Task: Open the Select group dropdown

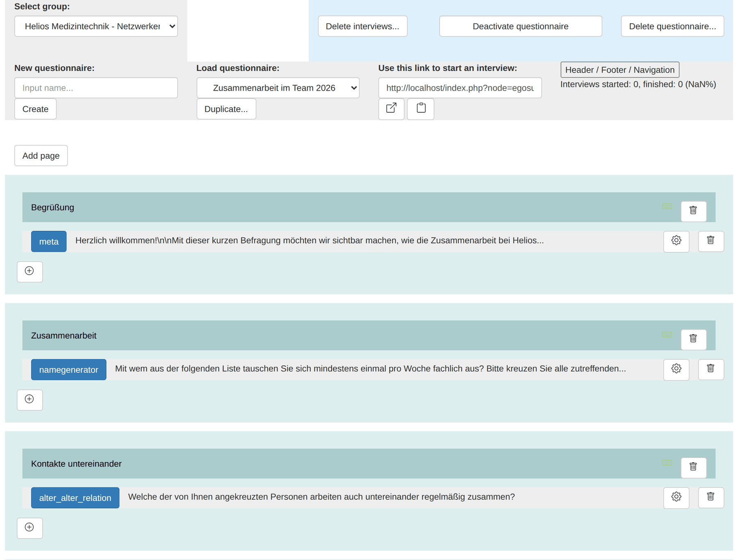Action: (96, 26)
